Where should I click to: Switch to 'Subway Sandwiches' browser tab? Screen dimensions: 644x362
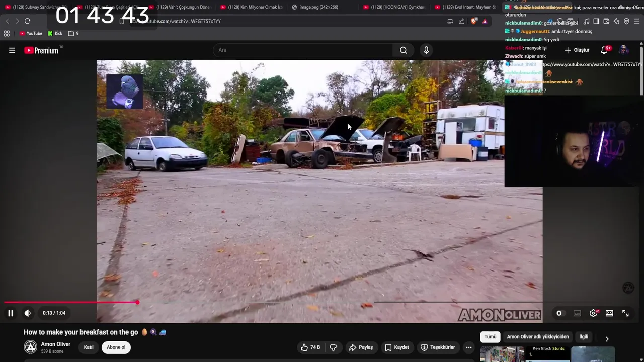point(36,7)
